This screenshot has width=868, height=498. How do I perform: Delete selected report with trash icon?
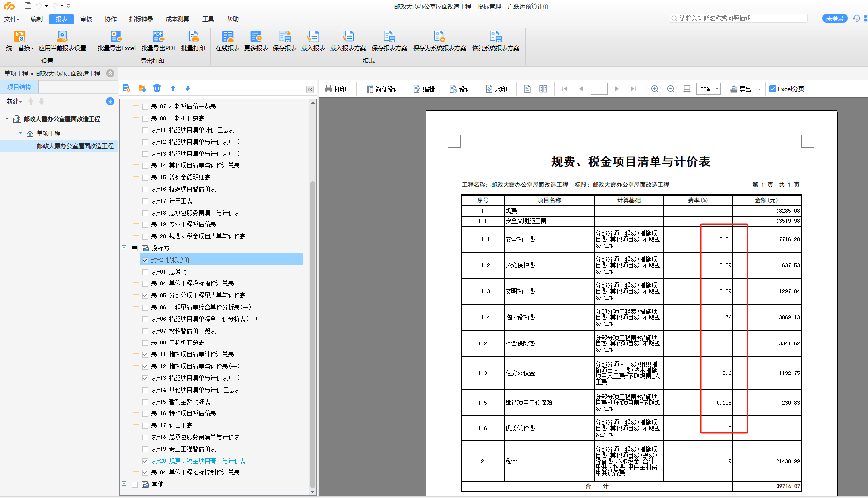[157, 88]
